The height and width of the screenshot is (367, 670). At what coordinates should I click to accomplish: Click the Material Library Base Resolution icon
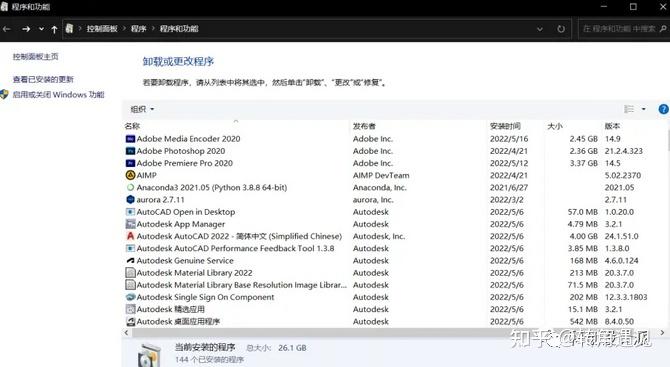pyautogui.click(x=130, y=285)
